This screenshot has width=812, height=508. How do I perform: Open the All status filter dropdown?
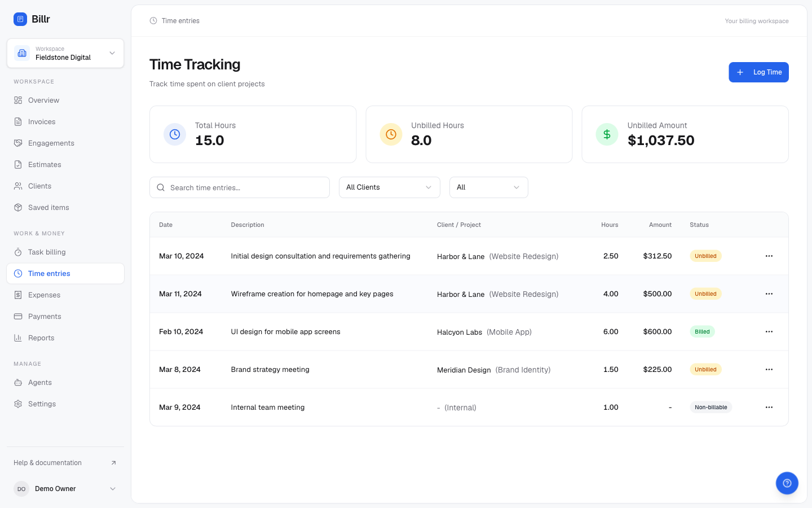pos(489,187)
